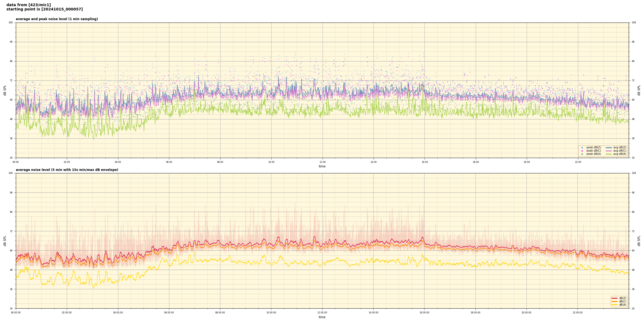This screenshot has width=644, height=322.
Task: Click the 96 tick label on upper chart's left axis
Action: point(11,42)
